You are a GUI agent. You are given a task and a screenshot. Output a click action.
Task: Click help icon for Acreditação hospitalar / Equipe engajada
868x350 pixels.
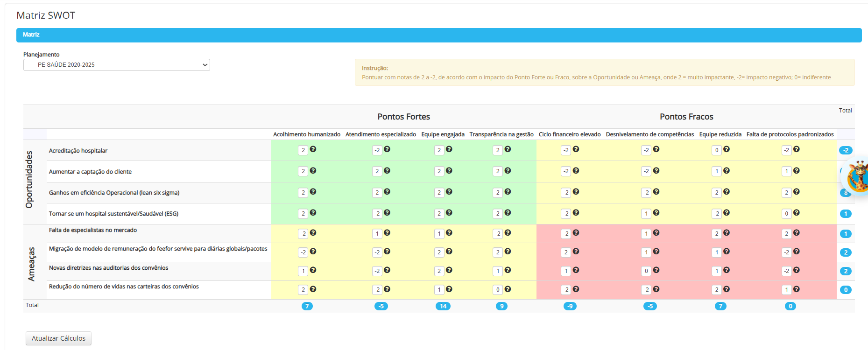[x=449, y=149]
